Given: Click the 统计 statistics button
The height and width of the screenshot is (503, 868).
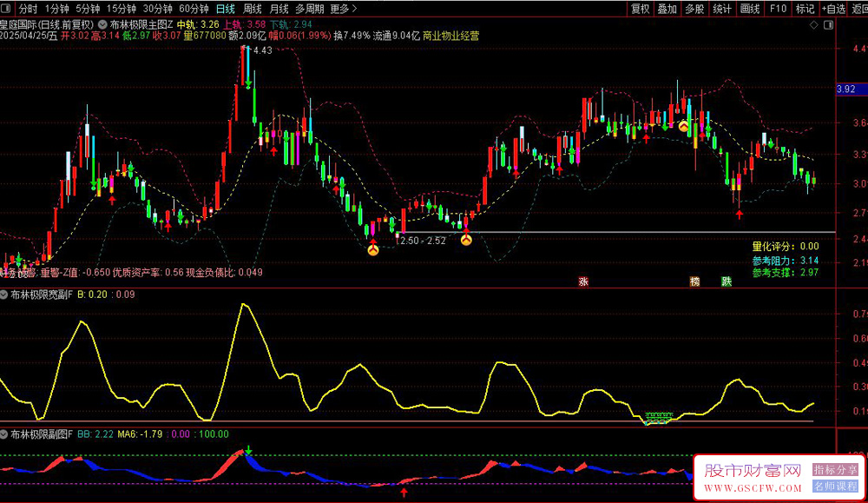Looking at the screenshot, I should [x=722, y=9].
